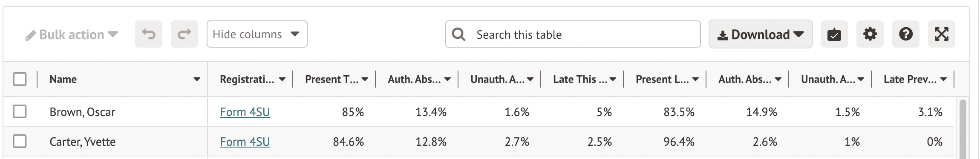The width and height of the screenshot is (980, 159).
Task: Expand table to fullscreen icon
Action: [x=941, y=34]
